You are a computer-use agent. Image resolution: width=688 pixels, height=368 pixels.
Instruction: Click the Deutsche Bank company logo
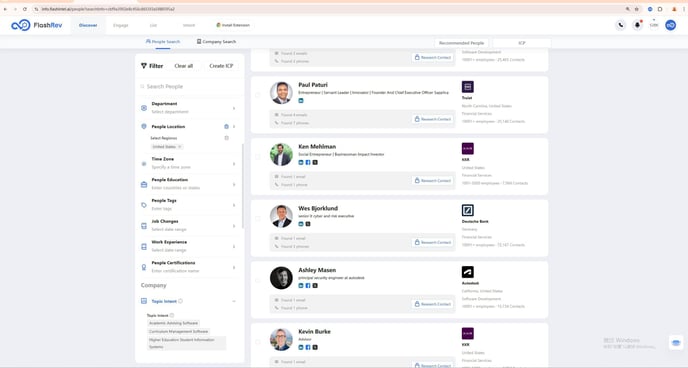pyautogui.click(x=468, y=210)
